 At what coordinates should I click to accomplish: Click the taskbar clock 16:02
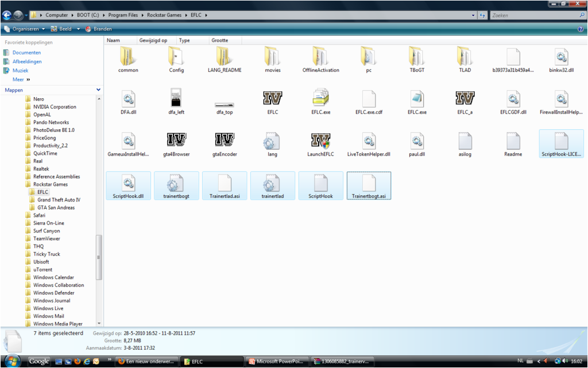click(x=577, y=362)
